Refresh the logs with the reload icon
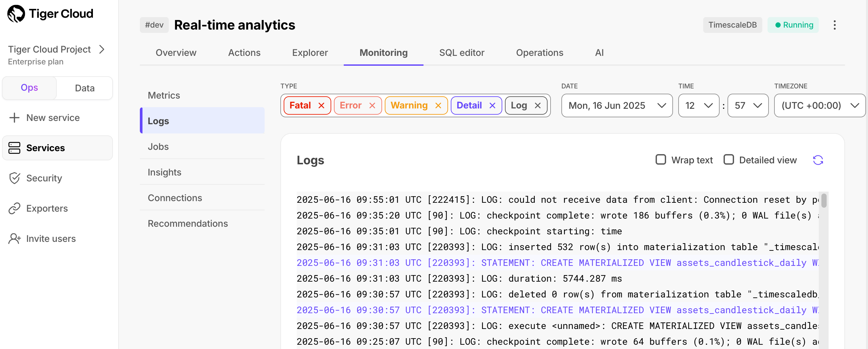Viewport: 868px width, 349px height. pos(818,160)
